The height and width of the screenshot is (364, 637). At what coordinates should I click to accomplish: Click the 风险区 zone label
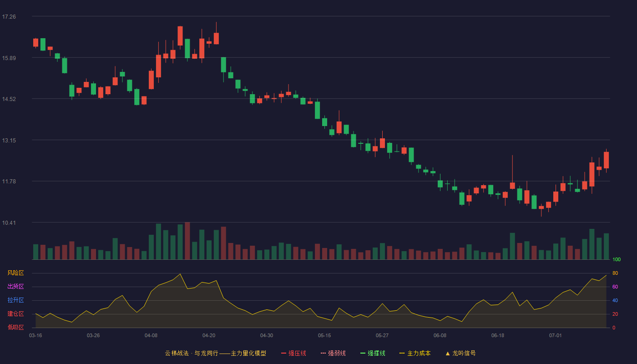click(15, 273)
